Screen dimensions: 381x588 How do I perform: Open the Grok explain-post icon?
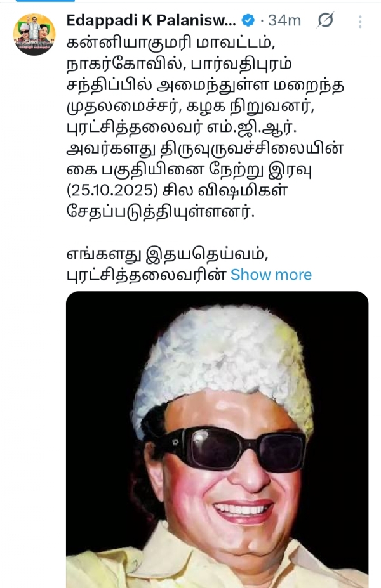click(325, 20)
